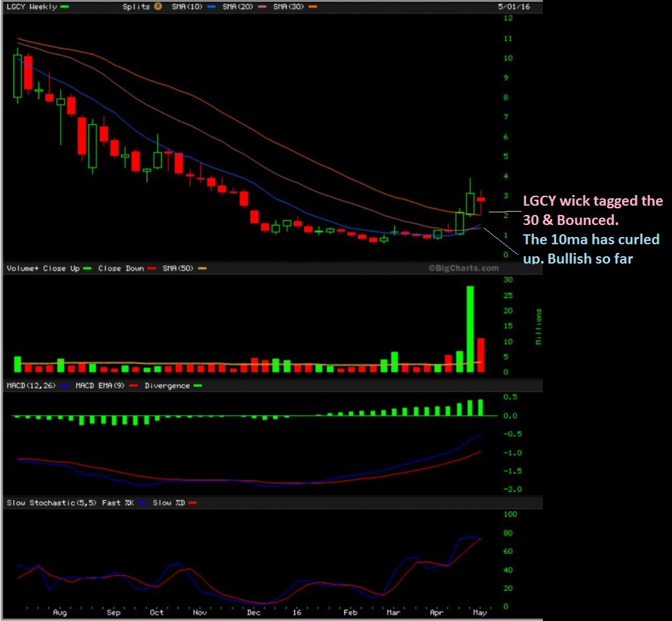Click the orange Splits marker icon

point(158,7)
